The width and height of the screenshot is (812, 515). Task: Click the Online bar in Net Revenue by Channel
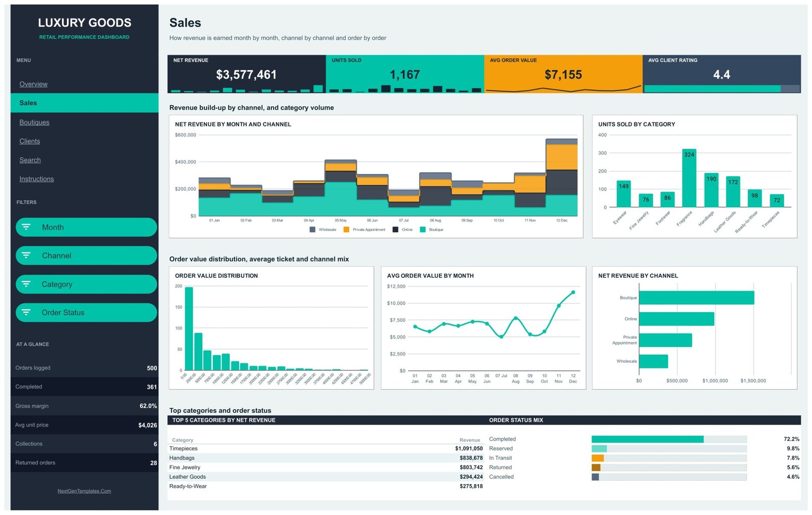(x=676, y=319)
